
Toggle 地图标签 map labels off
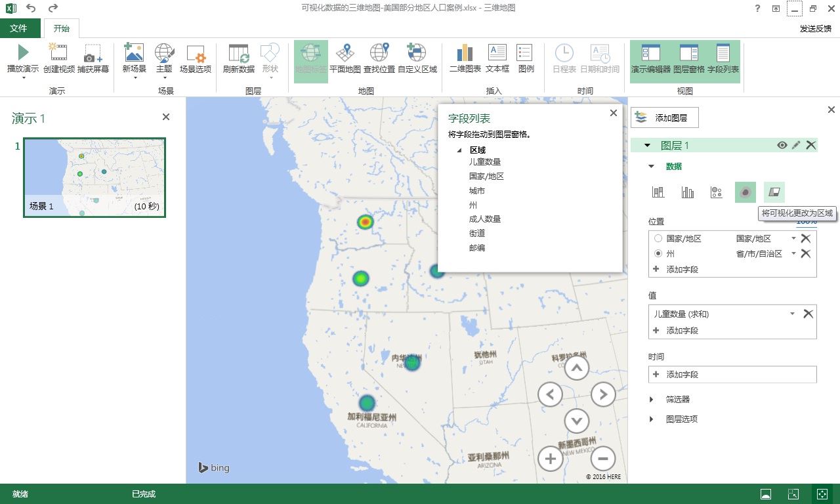click(x=310, y=61)
